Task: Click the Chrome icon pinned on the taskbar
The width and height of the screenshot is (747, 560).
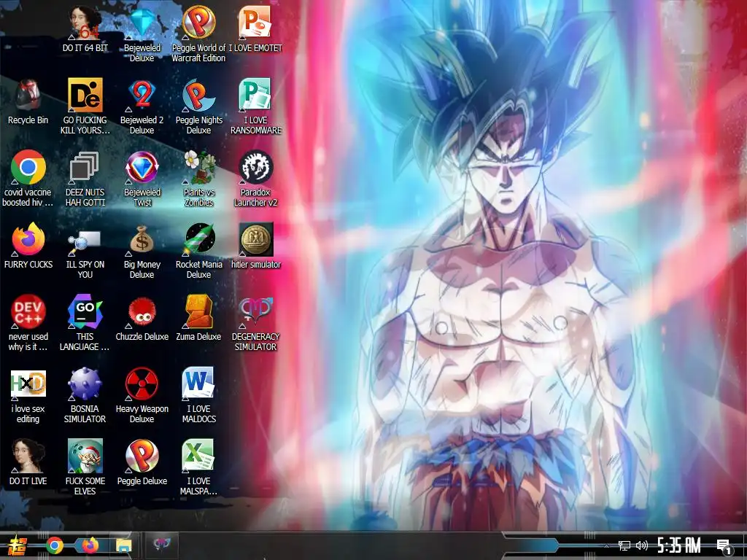Action: tap(55, 545)
